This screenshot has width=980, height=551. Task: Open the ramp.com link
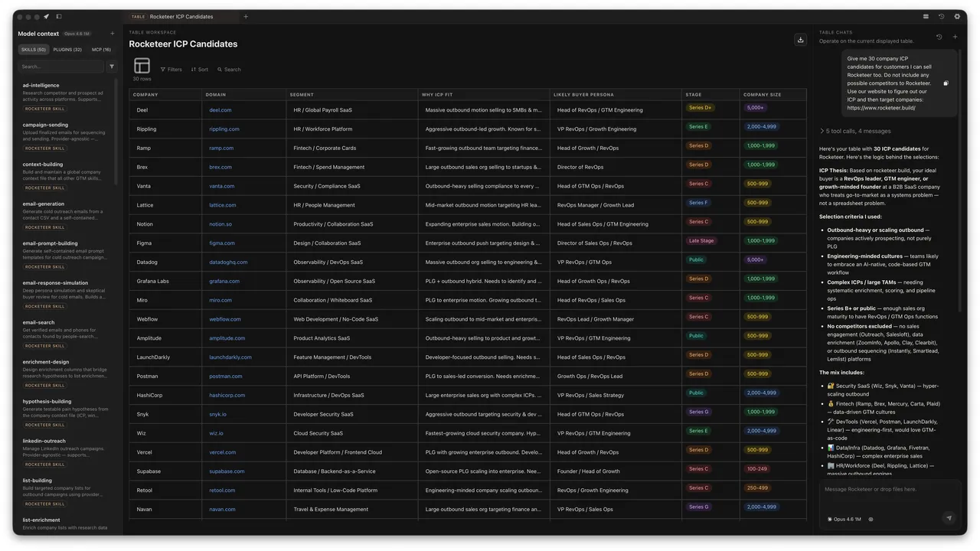[x=222, y=148]
